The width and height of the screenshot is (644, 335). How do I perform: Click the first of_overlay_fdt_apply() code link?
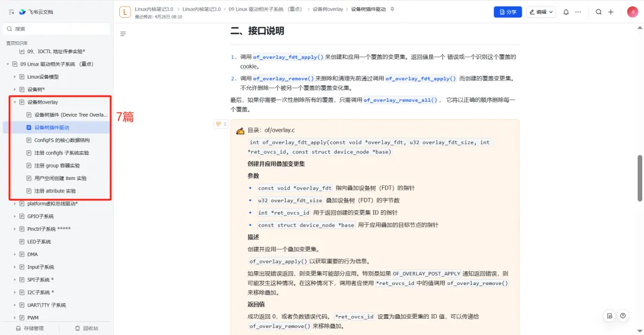pyautogui.click(x=288, y=57)
